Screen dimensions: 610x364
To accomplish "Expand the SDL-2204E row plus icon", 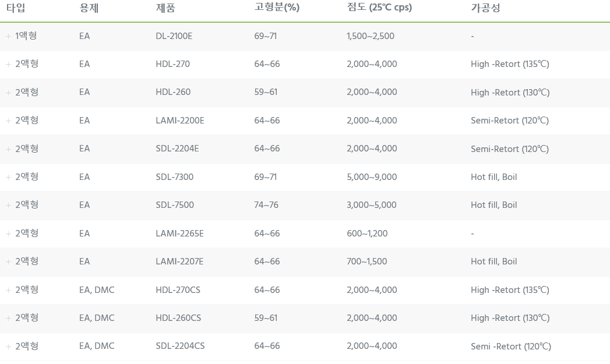I will (8, 149).
